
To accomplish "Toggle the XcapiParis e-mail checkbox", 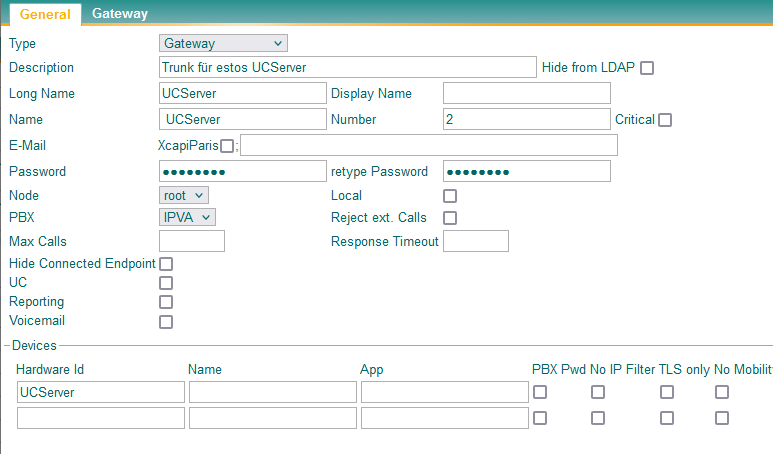I will 227,146.
